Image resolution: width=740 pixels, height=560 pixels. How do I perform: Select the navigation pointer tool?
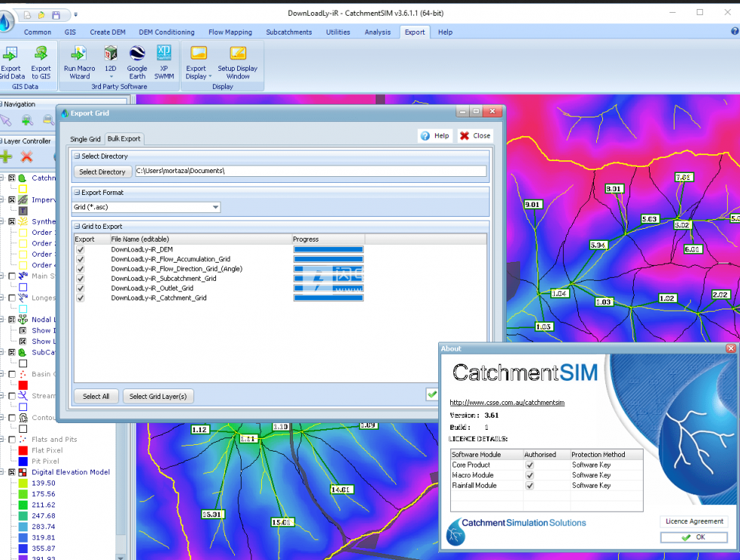[6, 120]
